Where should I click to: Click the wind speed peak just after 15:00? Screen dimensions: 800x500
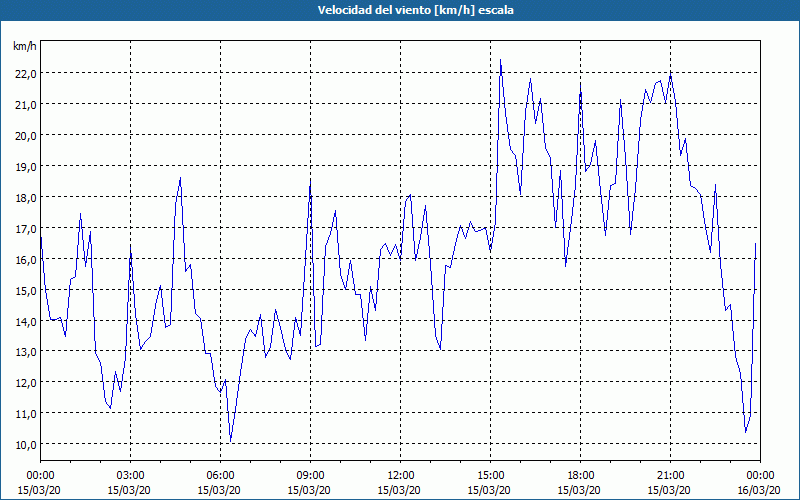point(501,60)
